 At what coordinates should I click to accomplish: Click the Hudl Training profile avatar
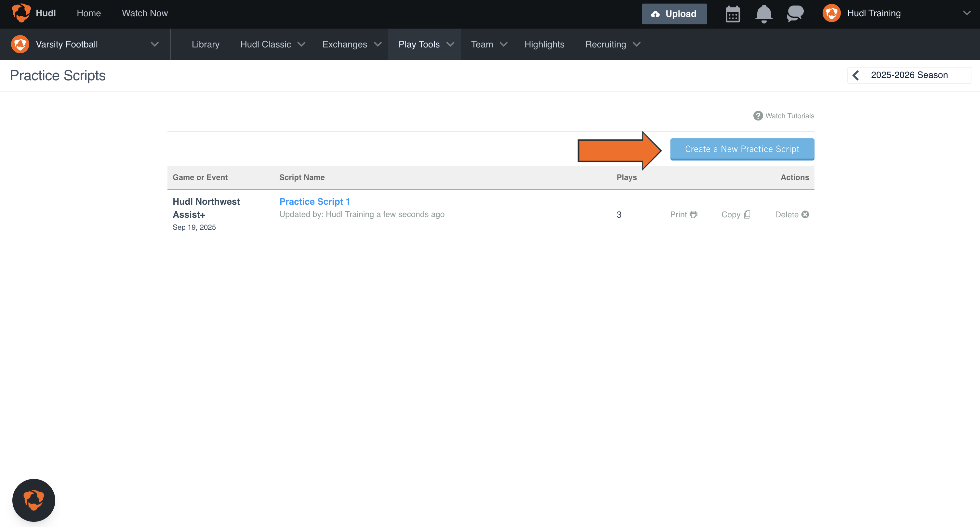[x=831, y=13]
